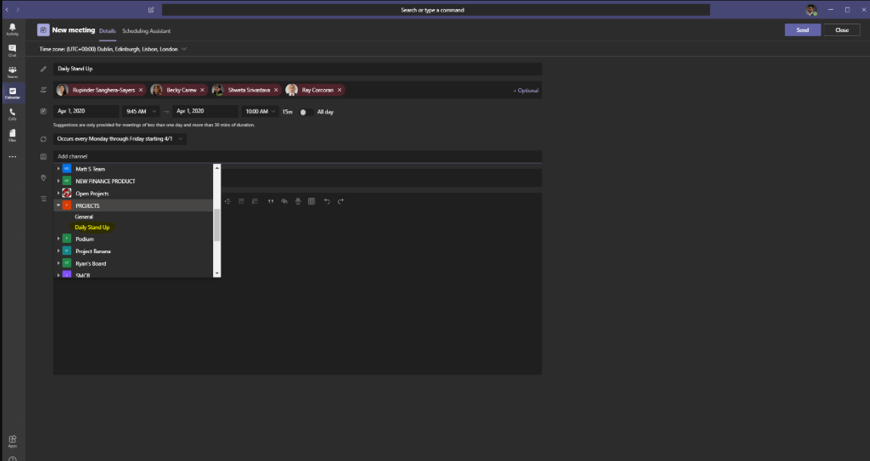Open the Apps store icon at sidebar bottom
Viewport: 870px width, 461px height.
[12, 441]
